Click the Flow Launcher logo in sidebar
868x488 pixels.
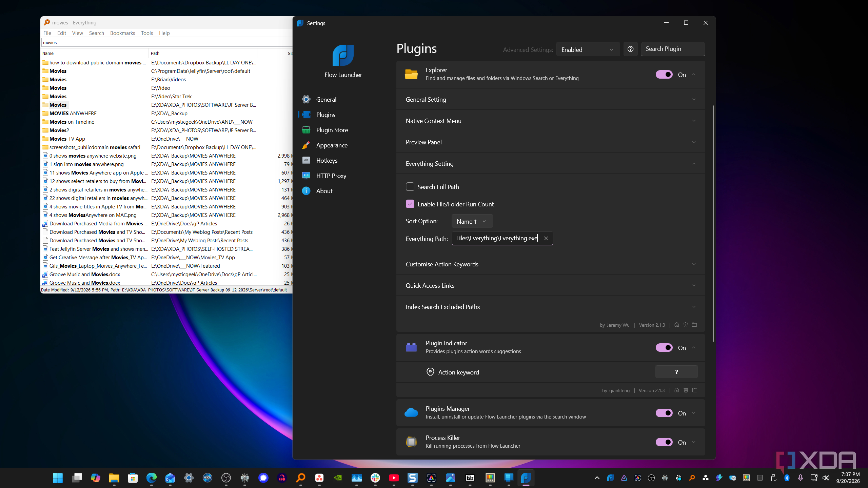343,55
